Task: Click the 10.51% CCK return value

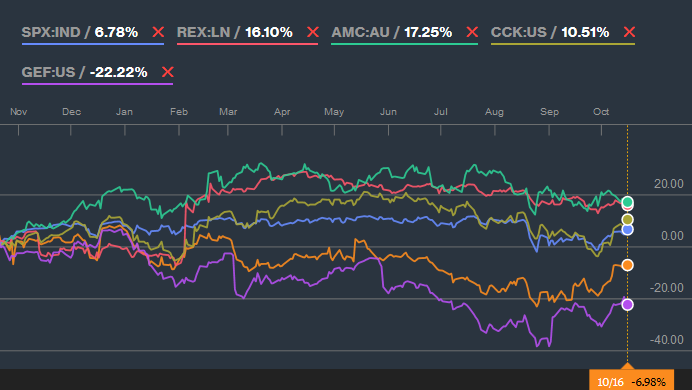Action: [585, 32]
